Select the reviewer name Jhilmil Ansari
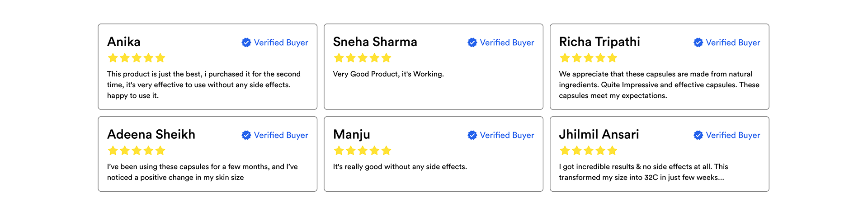 (599, 135)
